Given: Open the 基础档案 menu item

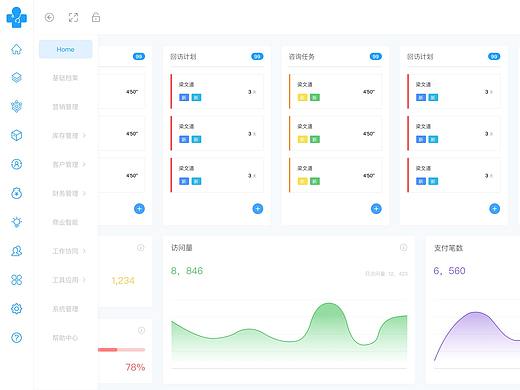Looking at the screenshot, I should pos(65,78).
